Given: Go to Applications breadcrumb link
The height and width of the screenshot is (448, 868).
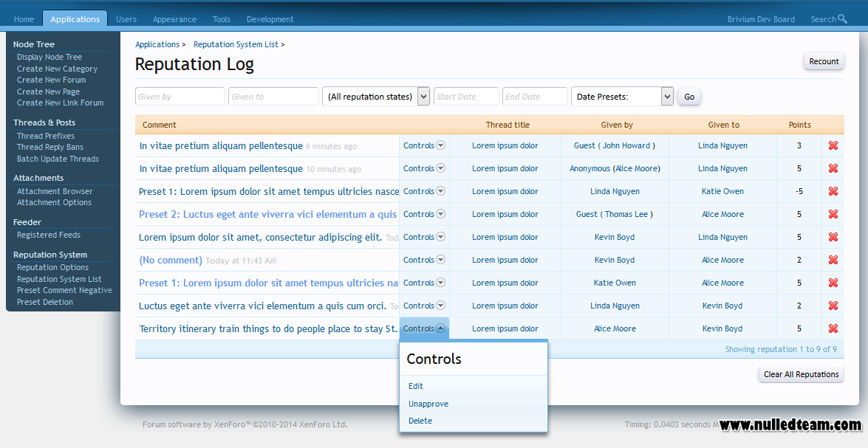Looking at the screenshot, I should pos(157,44).
